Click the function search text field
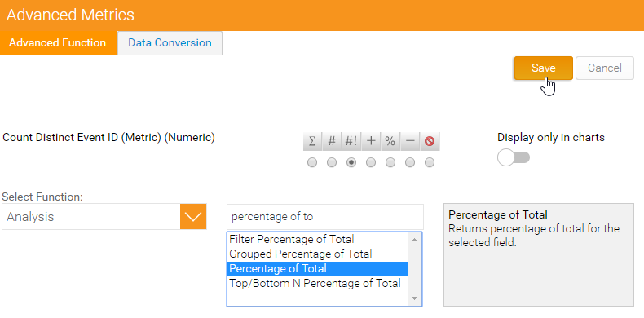This screenshot has height=318, width=644. [x=325, y=217]
